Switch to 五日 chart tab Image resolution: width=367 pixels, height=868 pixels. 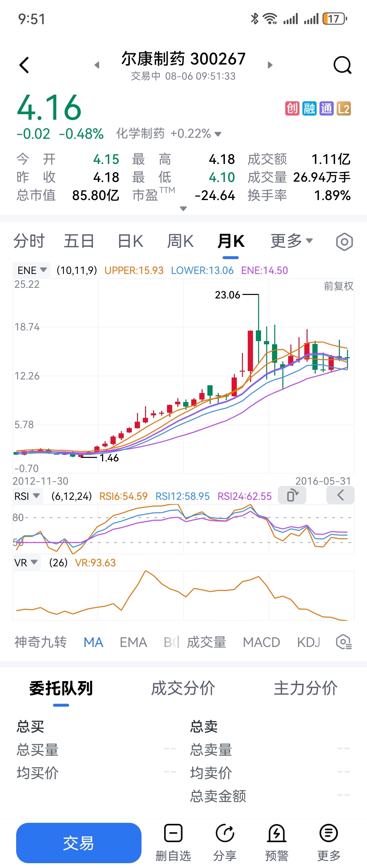click(79, 241)
